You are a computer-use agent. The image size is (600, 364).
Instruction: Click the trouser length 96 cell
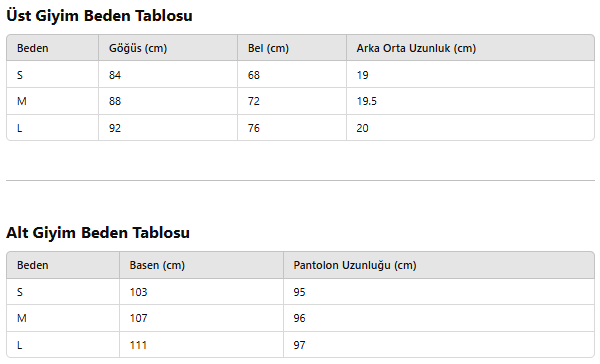439,318
